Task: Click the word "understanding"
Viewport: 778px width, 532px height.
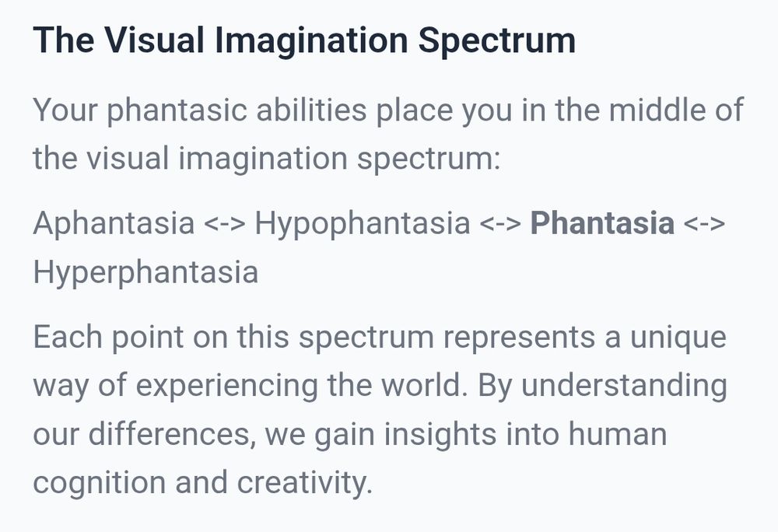Action: [624, 387]
